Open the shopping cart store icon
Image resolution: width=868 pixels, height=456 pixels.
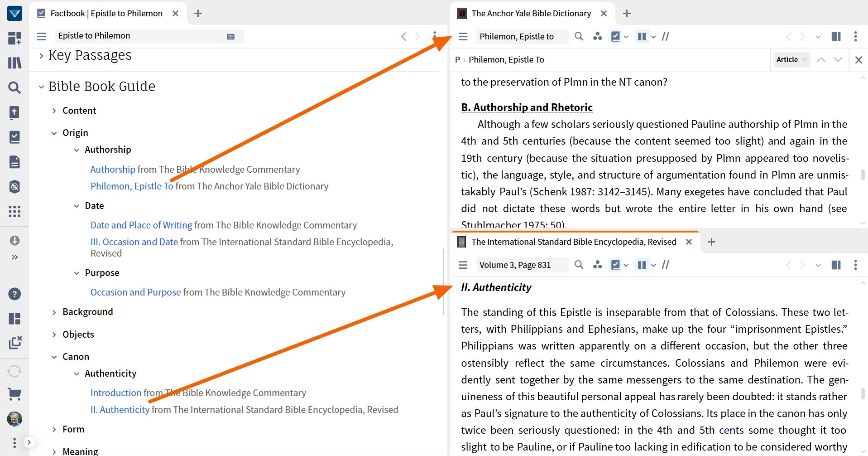click(14, 394)
